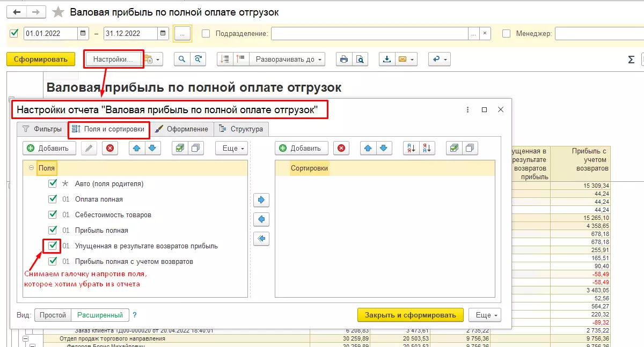The height and width of the screenshot is (347, 644).
Task: Collapse Отдел продаж торгового направления row
Action: (25, 339)
